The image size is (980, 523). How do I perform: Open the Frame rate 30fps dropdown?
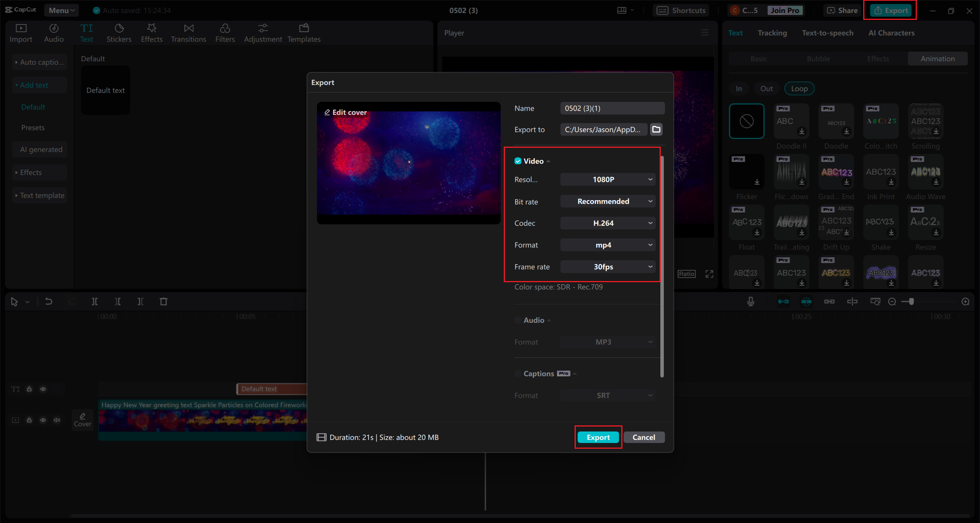pyautogui.click(x=608, y=267)
